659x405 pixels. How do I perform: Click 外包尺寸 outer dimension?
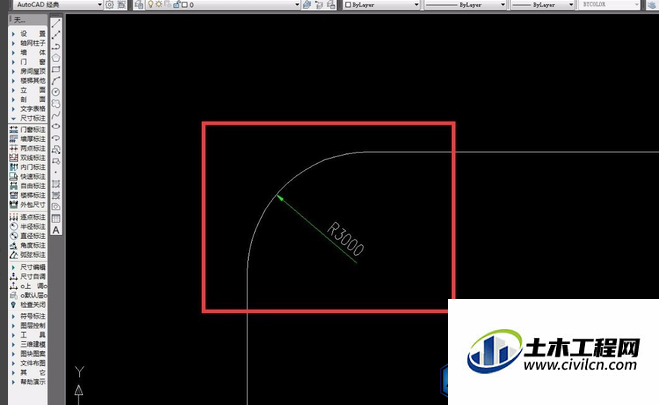pyautogui.click(x=28, y=205)
